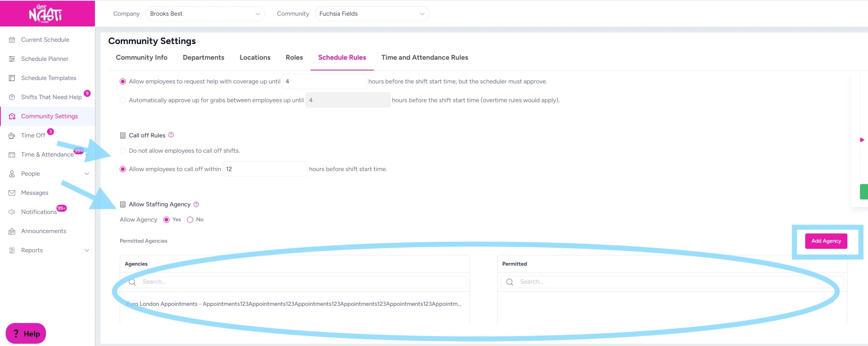Click the Add Agency button
868x346 pixels.
tap(826, 241)
